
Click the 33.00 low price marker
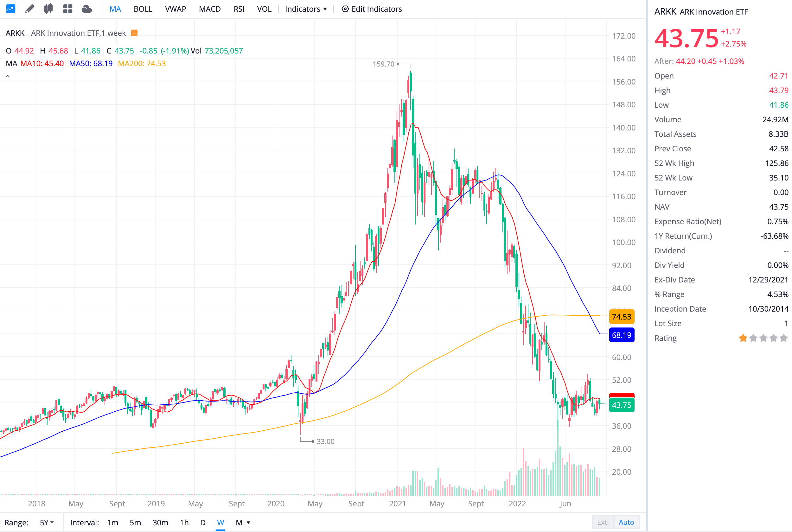pyautogui.click(x=325, y=441)
